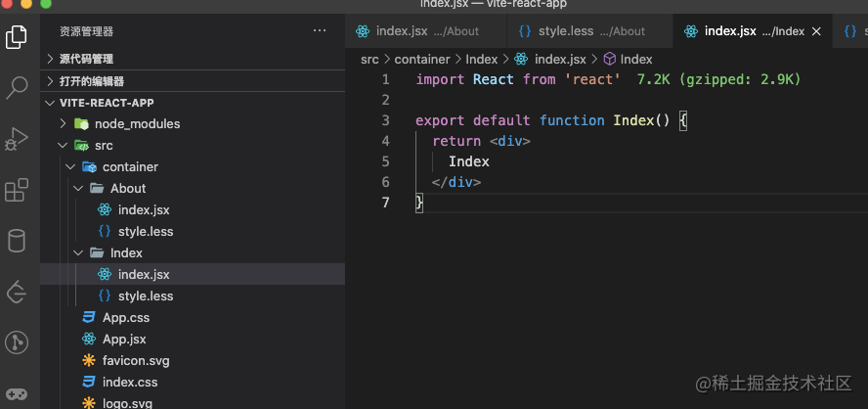Open the Explorer view in activity bar

click(16, 37)
